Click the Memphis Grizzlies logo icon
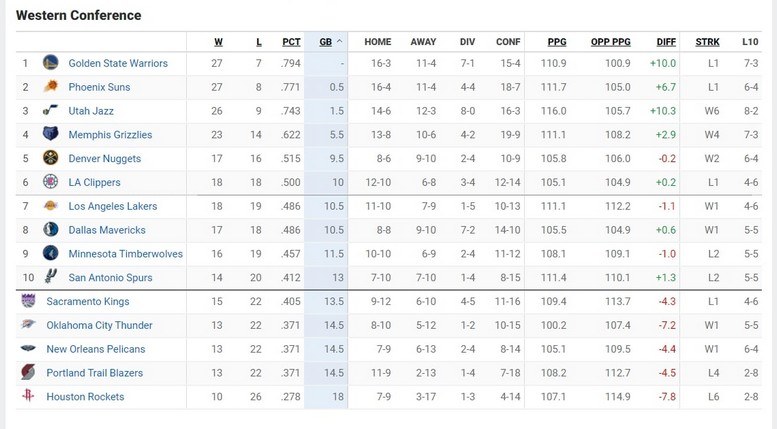 (x=50, y=135)
